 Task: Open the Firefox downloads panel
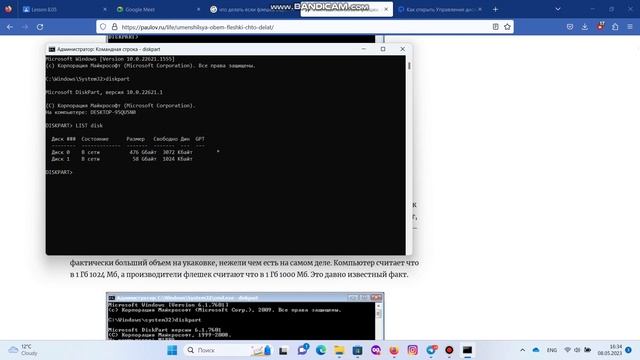[585, 27]
